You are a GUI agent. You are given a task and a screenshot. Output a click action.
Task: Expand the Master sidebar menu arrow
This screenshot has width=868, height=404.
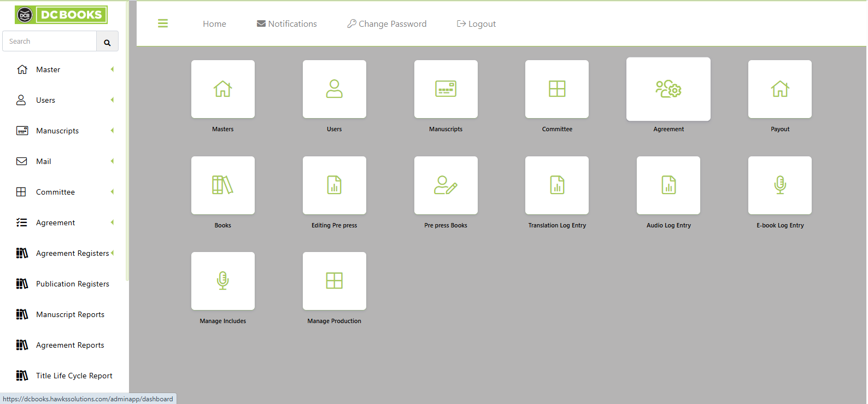click(112, 69)
